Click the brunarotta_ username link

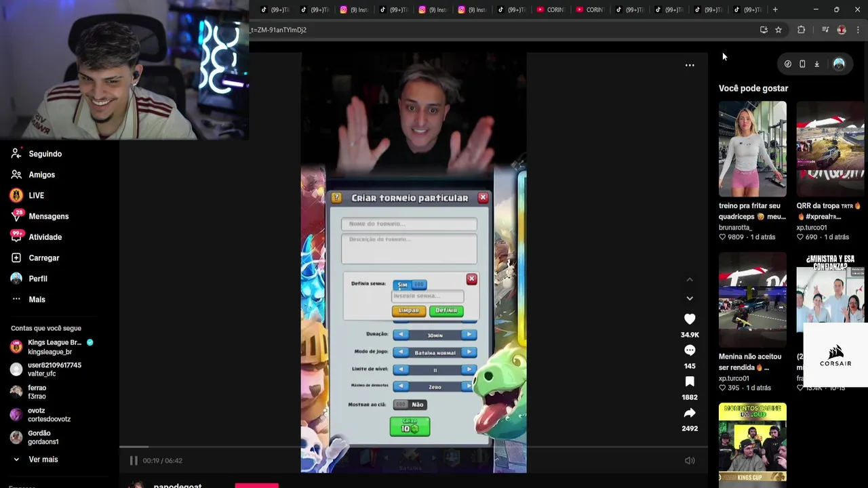point(736,228)
